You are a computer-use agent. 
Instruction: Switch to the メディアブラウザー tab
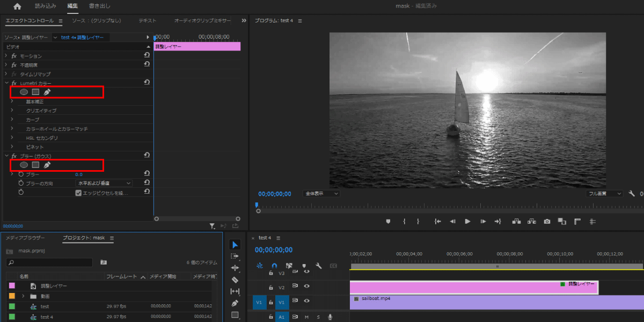point(25,238)
